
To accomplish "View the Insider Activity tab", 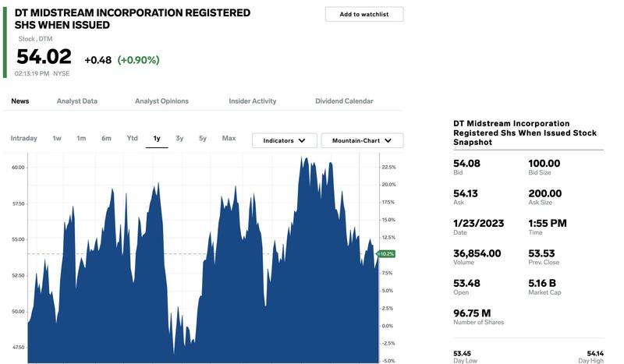I will point(252,101).
